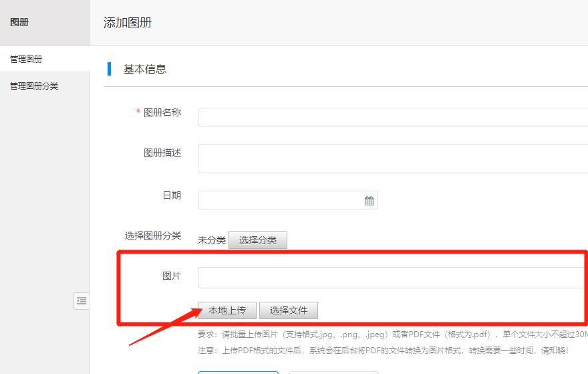The height and width of the screenshot is (374, 588).
Task: Click the 添加图册 page title
Action: pos(128,23)
